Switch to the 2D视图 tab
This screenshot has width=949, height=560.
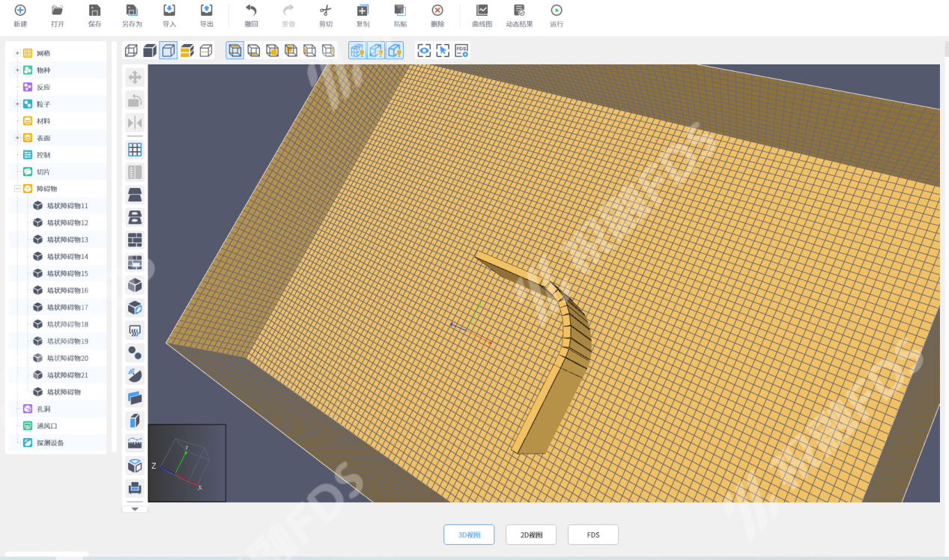[531, 535]
